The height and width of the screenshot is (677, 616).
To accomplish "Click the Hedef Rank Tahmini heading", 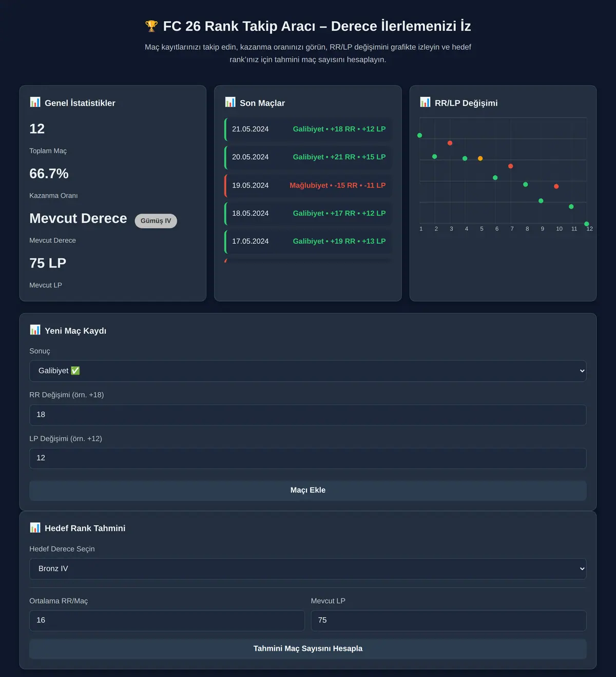I will pyautogui.click(x=85, y=528).
